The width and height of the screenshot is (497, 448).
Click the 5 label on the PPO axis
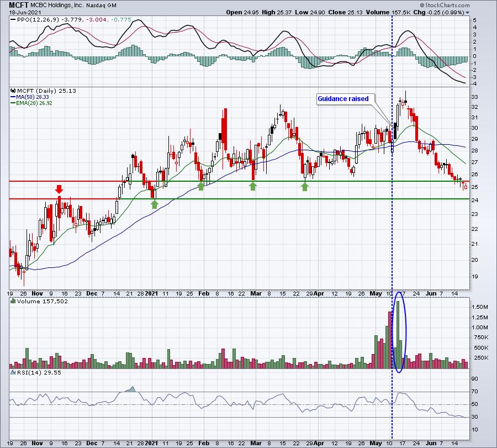(475, 20)
